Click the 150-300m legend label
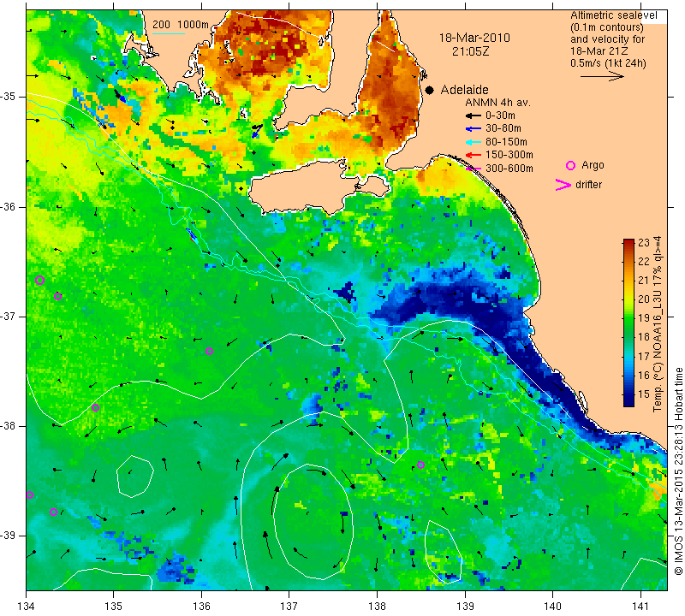 pyautogui.click(x=509, y=155)
